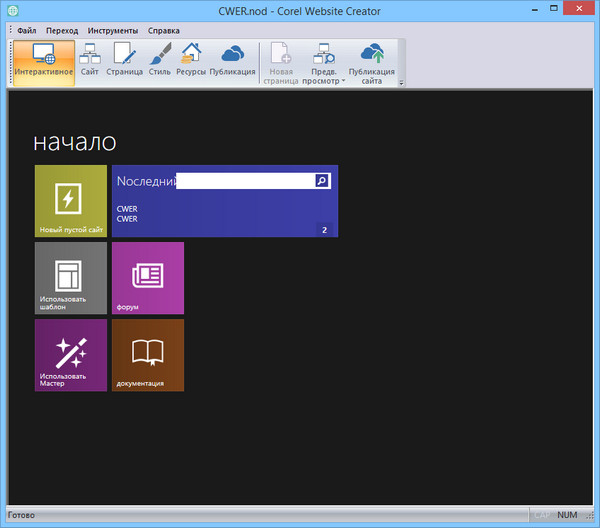The image size is (600, 528).
Task: Open the Ресурсы toolbar icon
Action: pyautogui.click(x=191, y=62)
